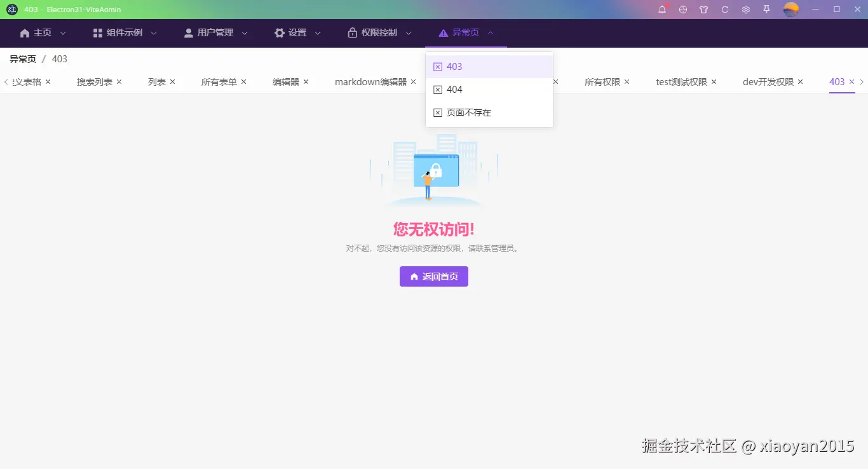
Task: Click the gear icon beside 设置
Action: point(280,33)
